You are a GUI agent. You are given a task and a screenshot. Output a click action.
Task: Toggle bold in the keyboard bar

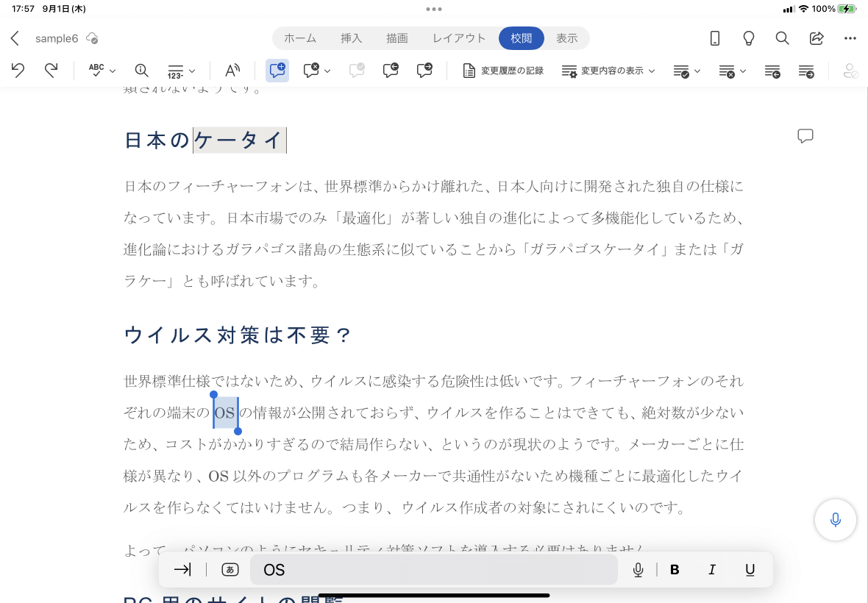click(675, 569)
